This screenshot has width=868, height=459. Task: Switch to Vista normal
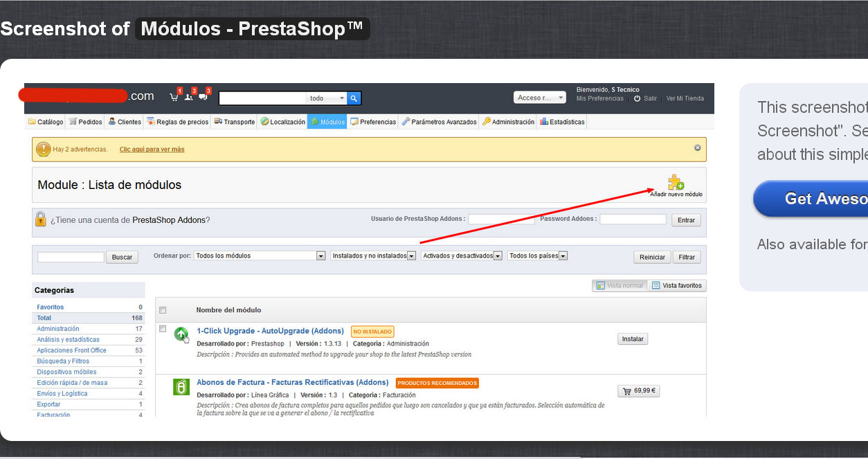point(620,285)
